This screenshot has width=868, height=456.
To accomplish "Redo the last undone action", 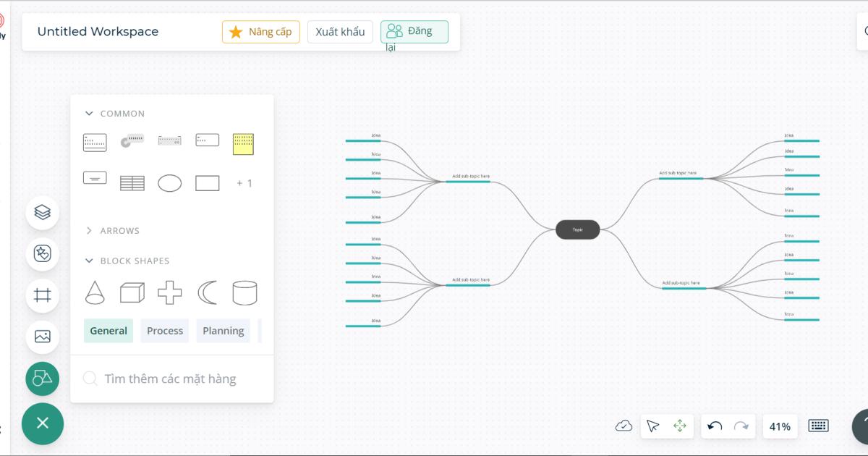I will tap(741, 426).
